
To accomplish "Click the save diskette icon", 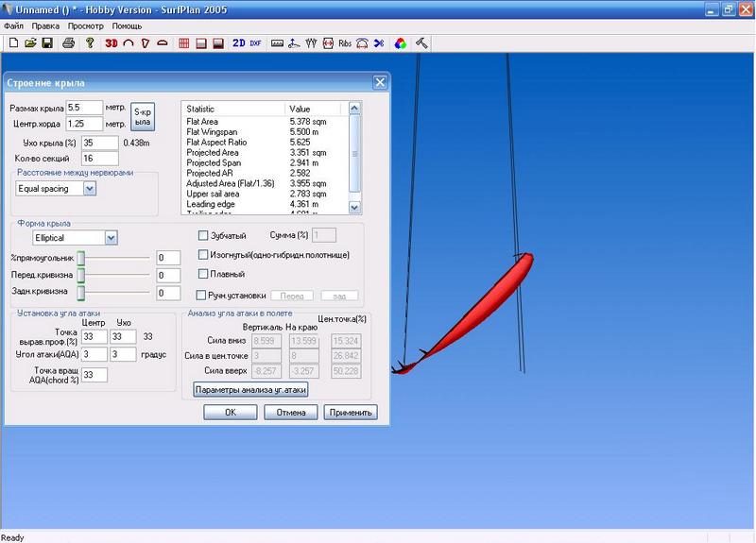I will 49,42.
